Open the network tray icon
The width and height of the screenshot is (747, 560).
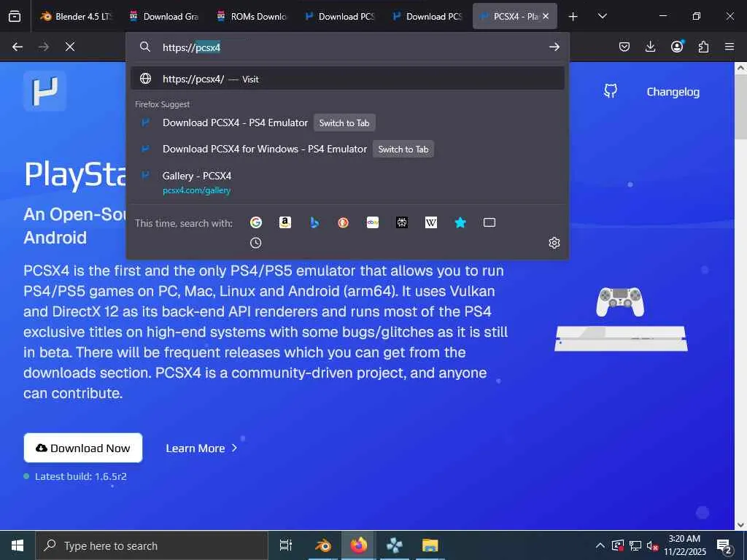click(635, 545)
